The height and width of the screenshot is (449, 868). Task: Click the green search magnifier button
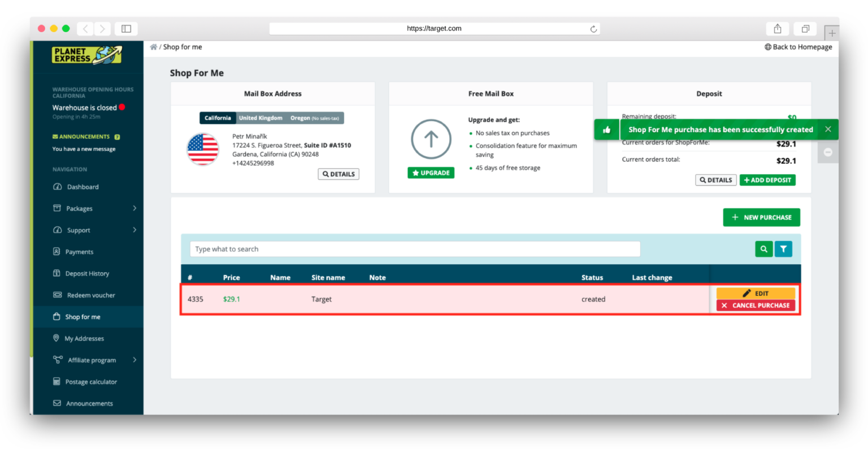(x=763, y=249)
